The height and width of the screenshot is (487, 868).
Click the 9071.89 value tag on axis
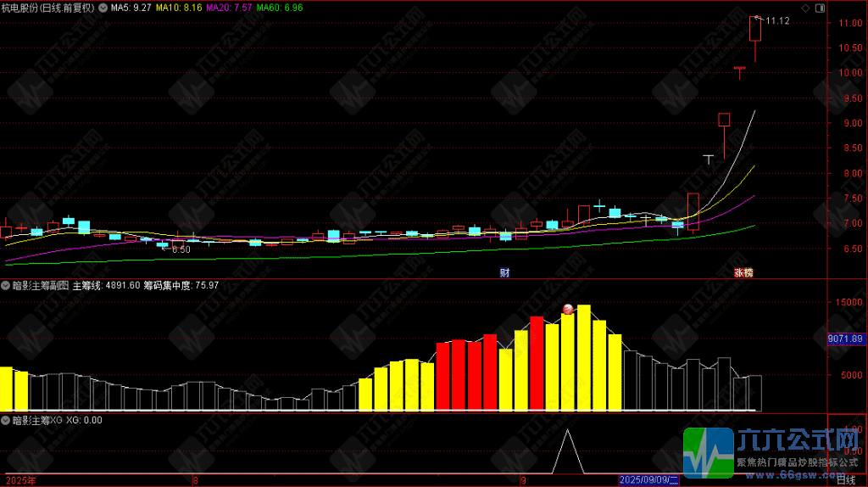pos(846,339)
